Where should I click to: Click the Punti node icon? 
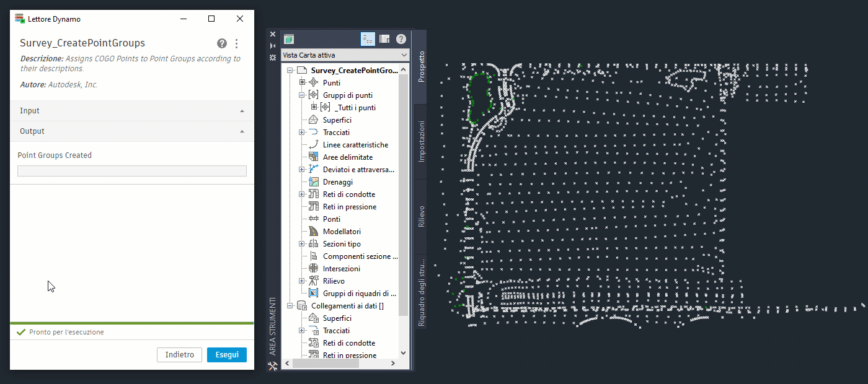tap(313, 82)
